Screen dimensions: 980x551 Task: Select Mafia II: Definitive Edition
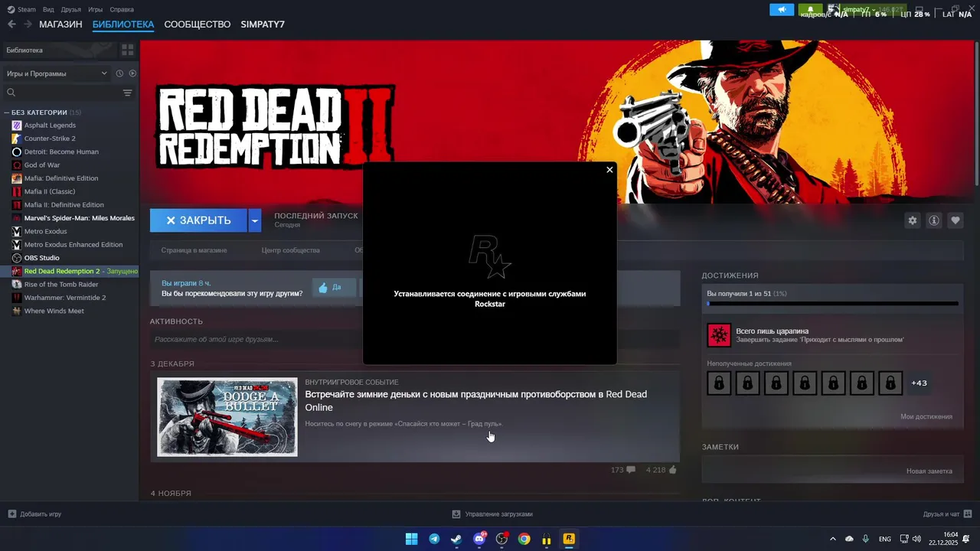click(x=64, y=205)
